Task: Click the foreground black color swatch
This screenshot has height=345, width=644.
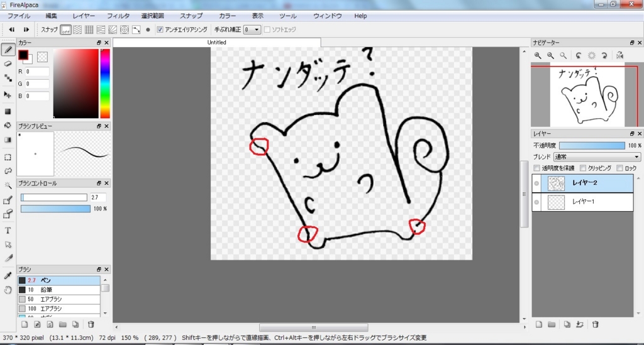Action: point(23,55)
